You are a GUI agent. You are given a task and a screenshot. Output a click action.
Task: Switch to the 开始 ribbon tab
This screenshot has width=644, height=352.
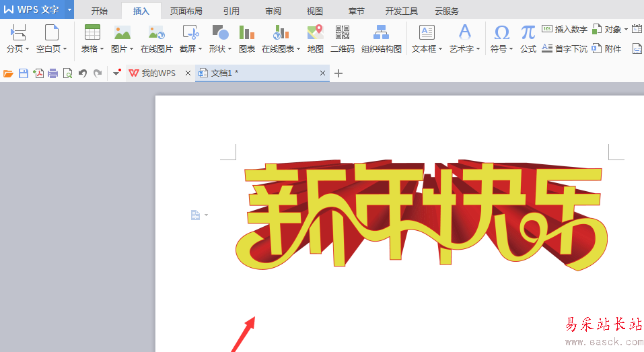tap(100, 11)
